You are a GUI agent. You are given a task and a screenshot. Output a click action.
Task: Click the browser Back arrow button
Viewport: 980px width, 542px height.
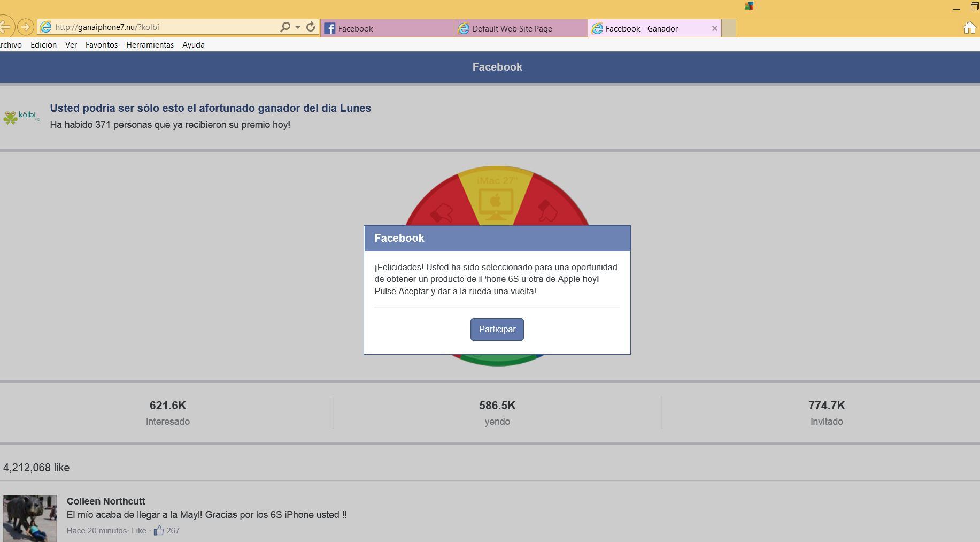pos(5,27)
